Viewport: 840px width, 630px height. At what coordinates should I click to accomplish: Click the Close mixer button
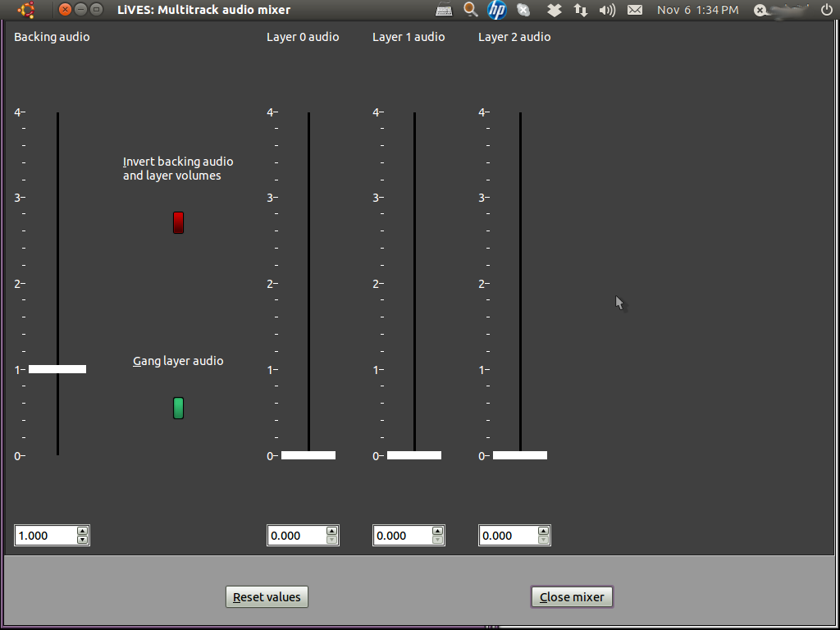(572, 597)
